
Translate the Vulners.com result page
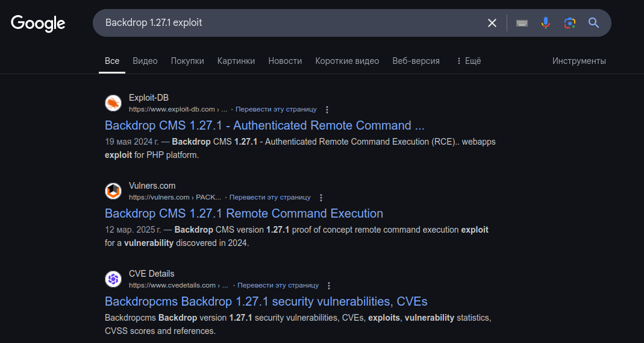point(270,197)
